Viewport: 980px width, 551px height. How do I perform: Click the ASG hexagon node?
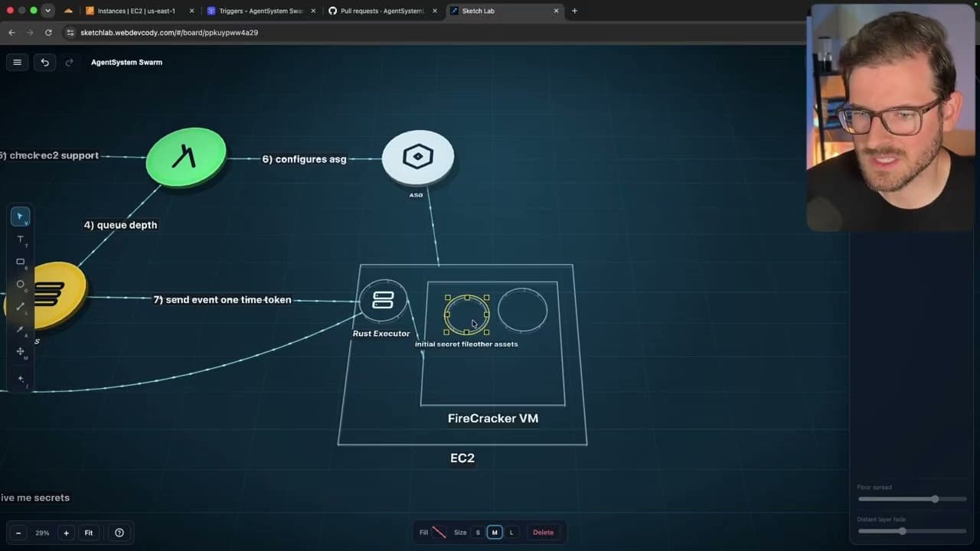coord(418,158)
